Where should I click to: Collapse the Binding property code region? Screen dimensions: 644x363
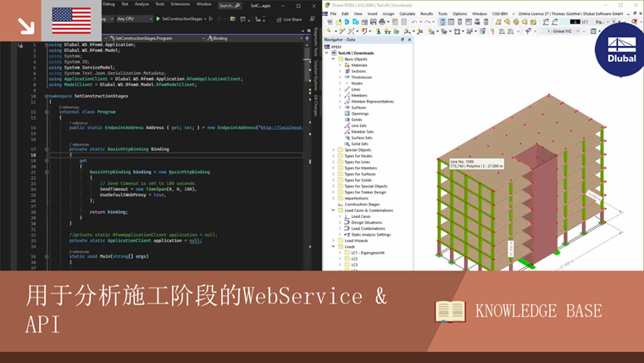pyautogui.click(x=47, y=149)
